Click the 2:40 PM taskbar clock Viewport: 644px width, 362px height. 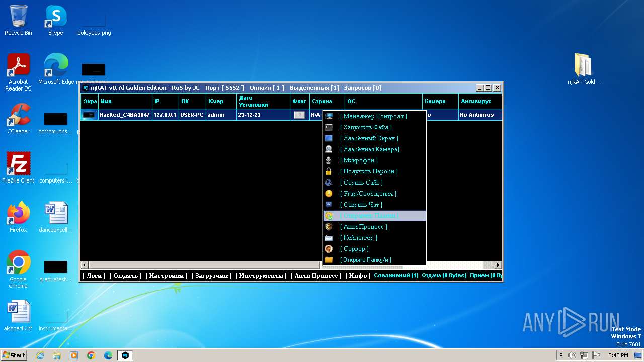tap(618, 355)
